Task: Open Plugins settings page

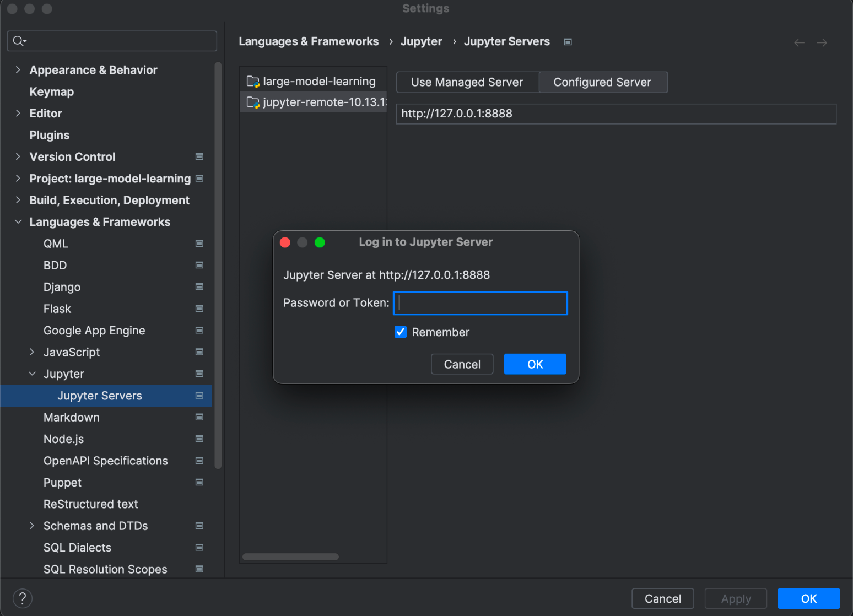Action: [x=50, y=136]
